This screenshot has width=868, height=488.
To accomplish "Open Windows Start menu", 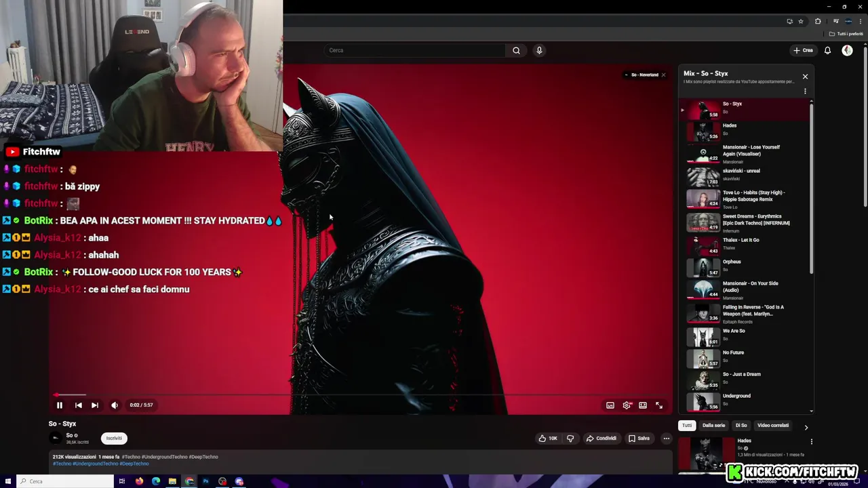I will point(7,481).
